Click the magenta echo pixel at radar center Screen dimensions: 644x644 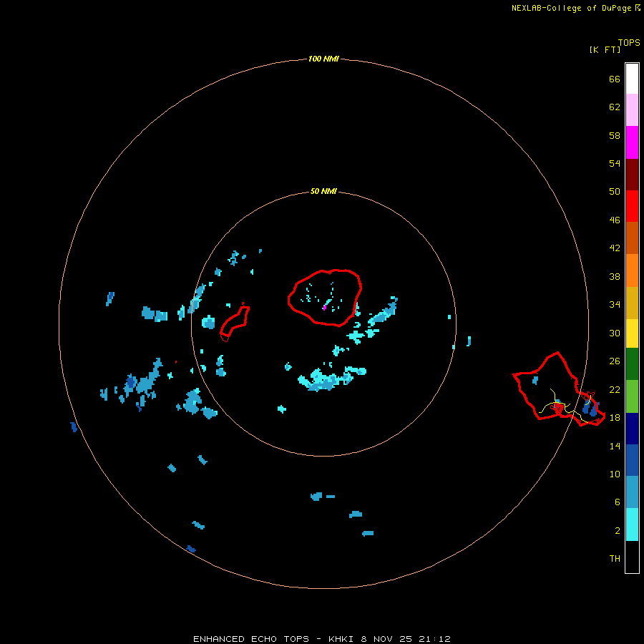324,308
